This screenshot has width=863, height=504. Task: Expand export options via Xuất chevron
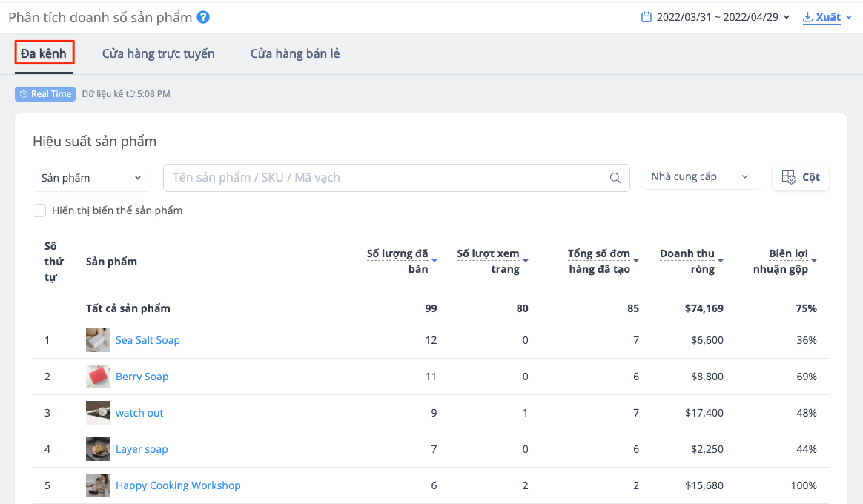pos(850,16)
